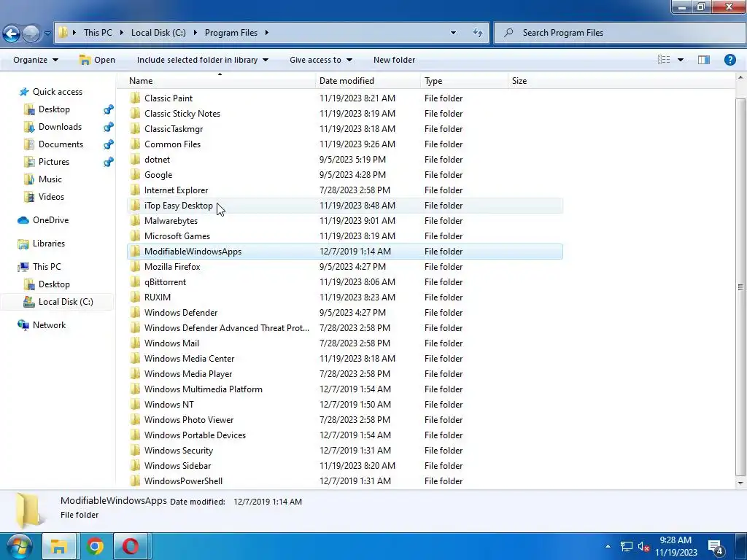This screenshot has width=747, height=560.
Task: Click the muted volume tray icon
Action: click(x=643, y=547)
